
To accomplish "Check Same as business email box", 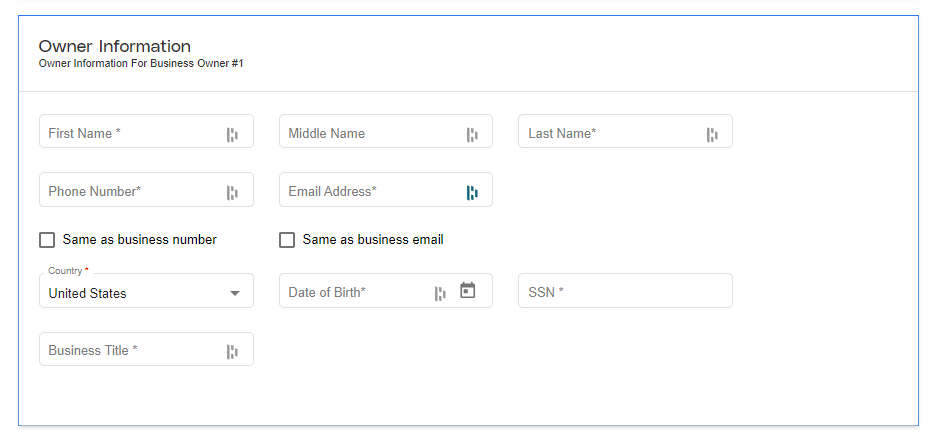I will pyautogui.click(x=287, y=240).
